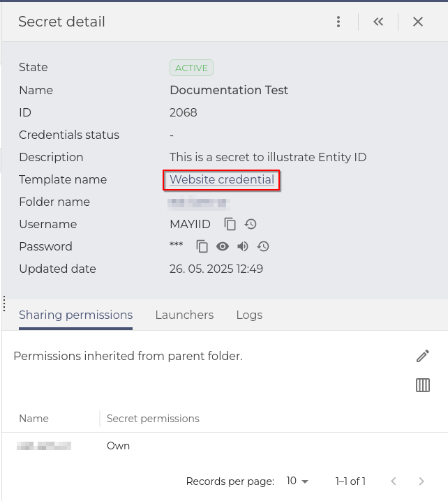This screenshot has height=501, width=448.
Task: Open the three-dot more options menu
Action: pyautogui.click(x=338, y=22)
